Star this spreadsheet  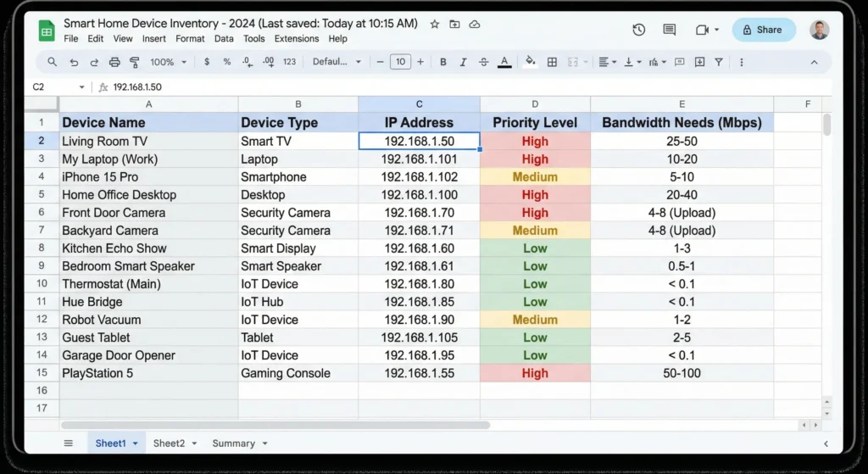coord(435,25)
